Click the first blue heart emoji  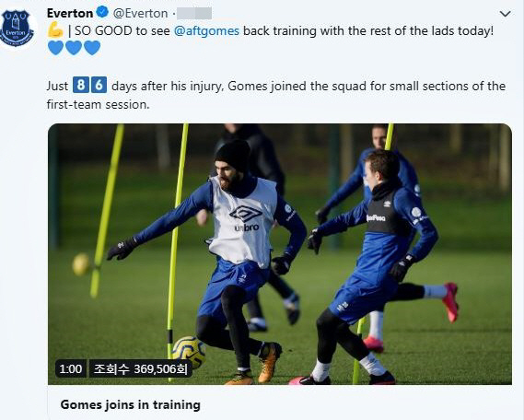pos(56,48)
